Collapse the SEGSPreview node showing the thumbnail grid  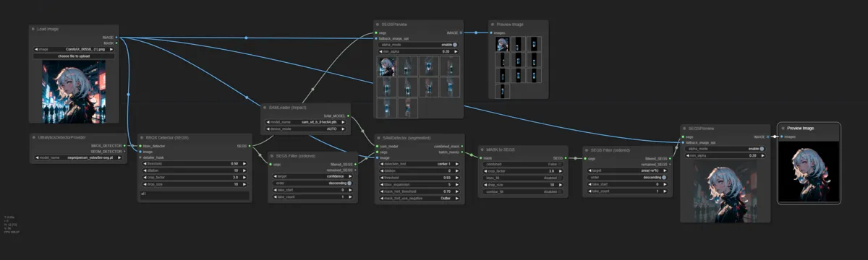coord(378,24)
